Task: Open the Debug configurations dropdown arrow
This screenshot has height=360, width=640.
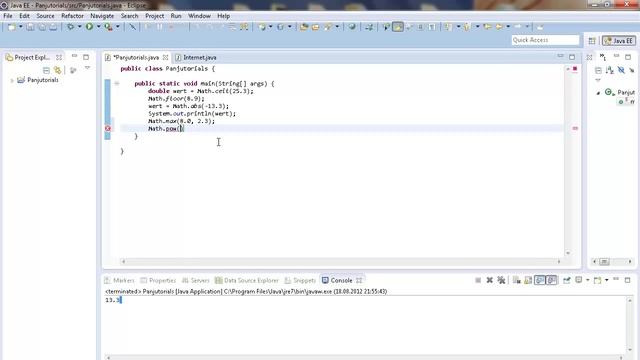Action: point(80,27)
